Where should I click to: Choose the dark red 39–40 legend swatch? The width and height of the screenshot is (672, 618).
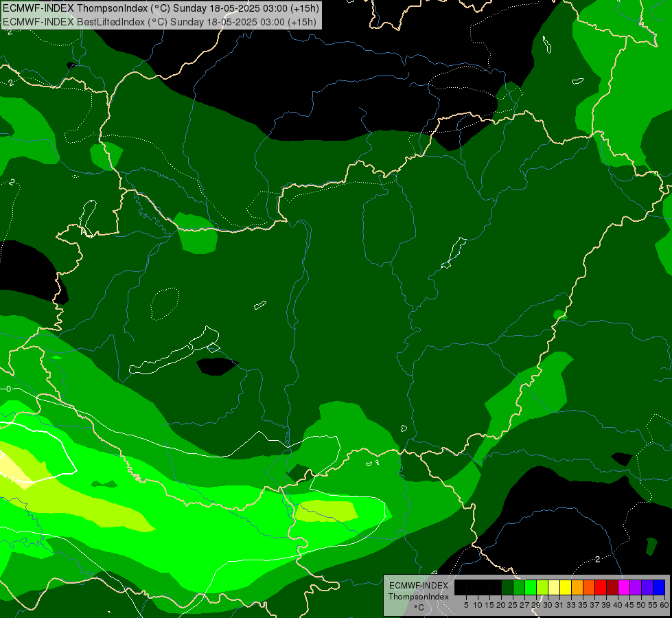pyautogui.click(x=612, y=587)
